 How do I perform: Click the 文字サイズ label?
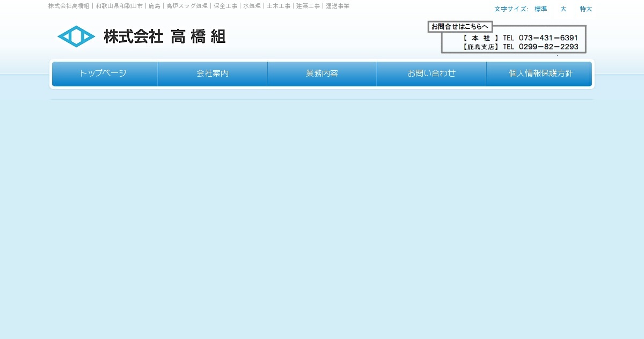pos(511,9)
